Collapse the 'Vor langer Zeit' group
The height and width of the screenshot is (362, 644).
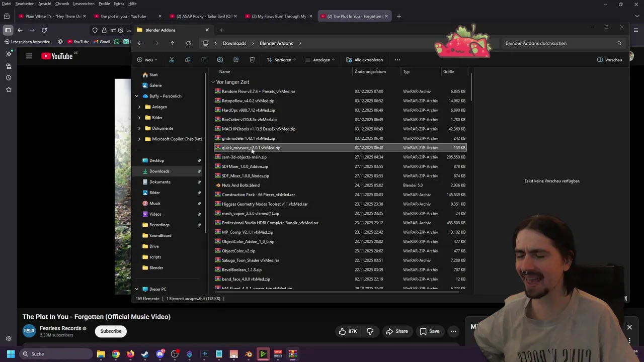213,82
